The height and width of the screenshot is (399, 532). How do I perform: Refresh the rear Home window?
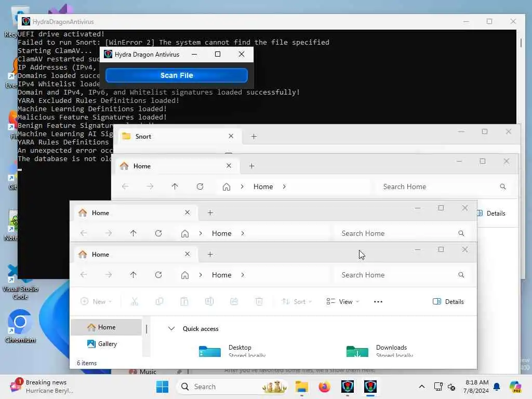tap(200, 187)
